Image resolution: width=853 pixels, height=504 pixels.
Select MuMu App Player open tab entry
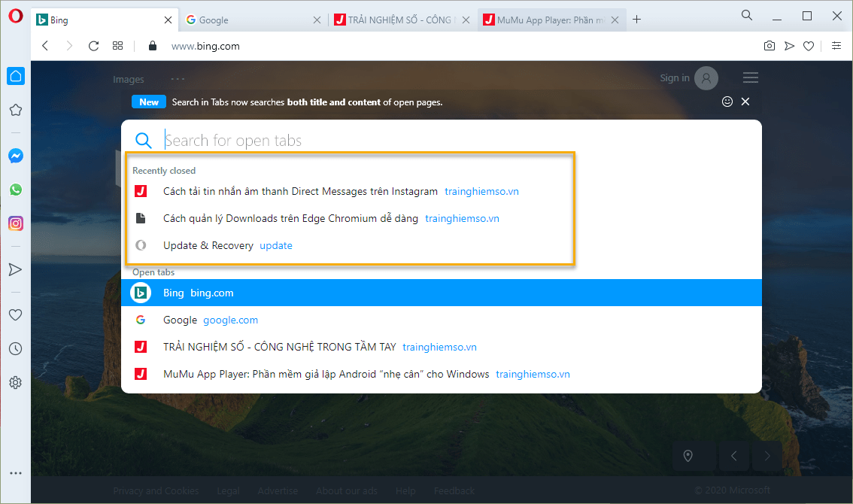coord(442,374)
